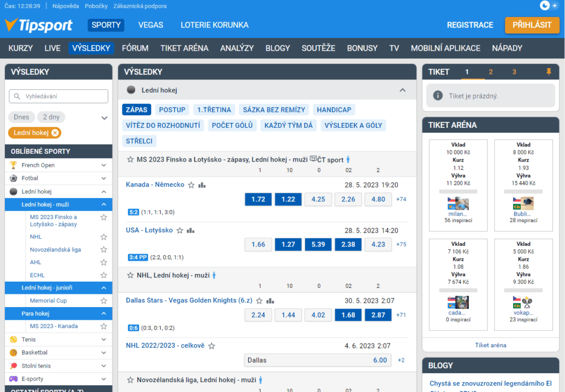Star the NHL competition header

point(130,275)
